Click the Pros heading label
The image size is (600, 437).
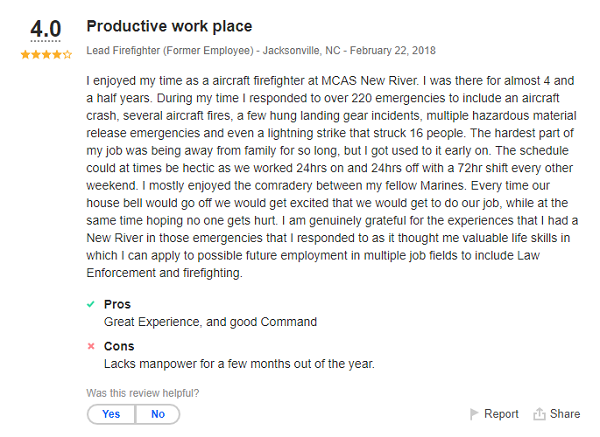click(x=118, y=304)
